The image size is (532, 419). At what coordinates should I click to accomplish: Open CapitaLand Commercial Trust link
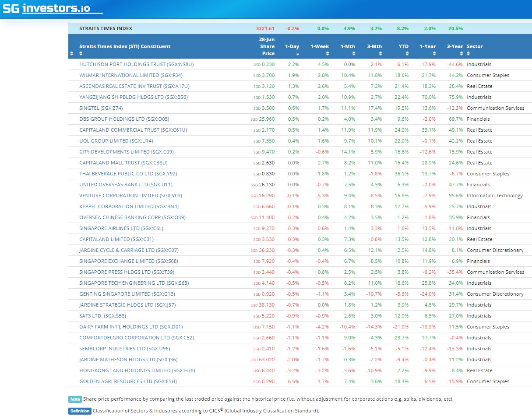[133, 130]
